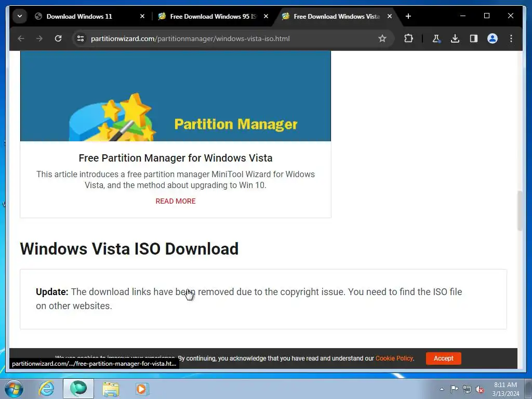This screenshot has height=399, width=532.
Task: Go forward to the next page
Action: [39, 38]
